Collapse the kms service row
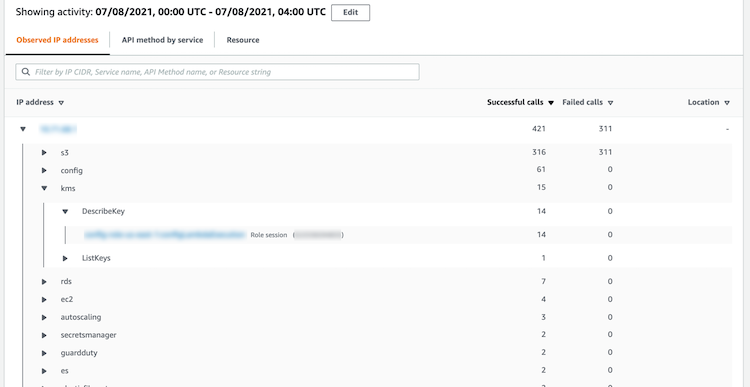750x387 pixels. point(44,188)
